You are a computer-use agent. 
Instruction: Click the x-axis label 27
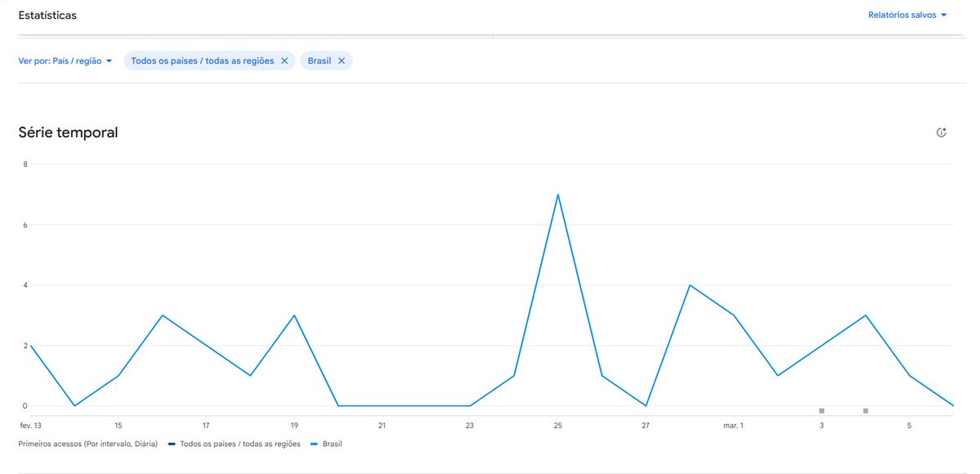[645, 426]
